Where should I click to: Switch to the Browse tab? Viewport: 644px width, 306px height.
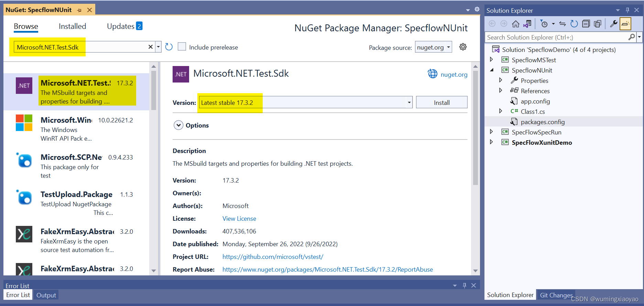point(26,26)
